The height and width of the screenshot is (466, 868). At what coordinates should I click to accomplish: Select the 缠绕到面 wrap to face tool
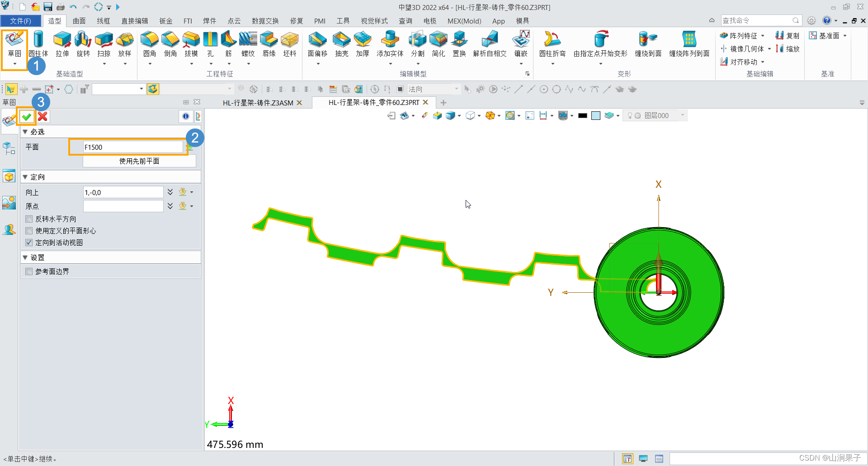tap(648, 44)
